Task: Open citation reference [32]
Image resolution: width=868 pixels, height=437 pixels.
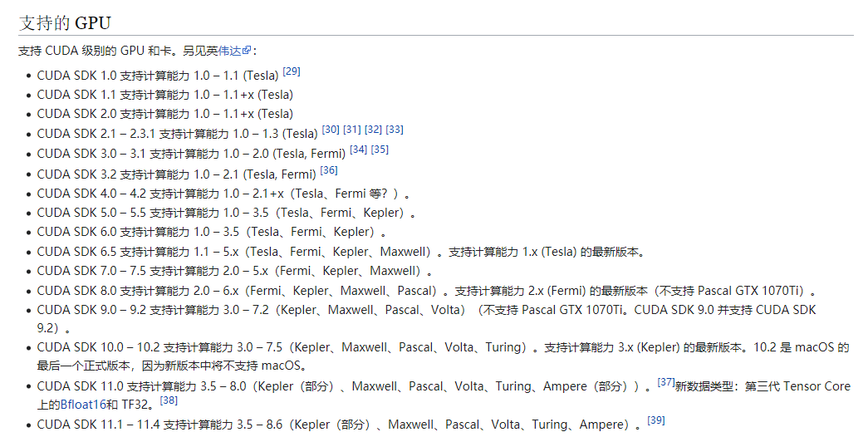Action: pyautogui.click(x=373, y=130)
